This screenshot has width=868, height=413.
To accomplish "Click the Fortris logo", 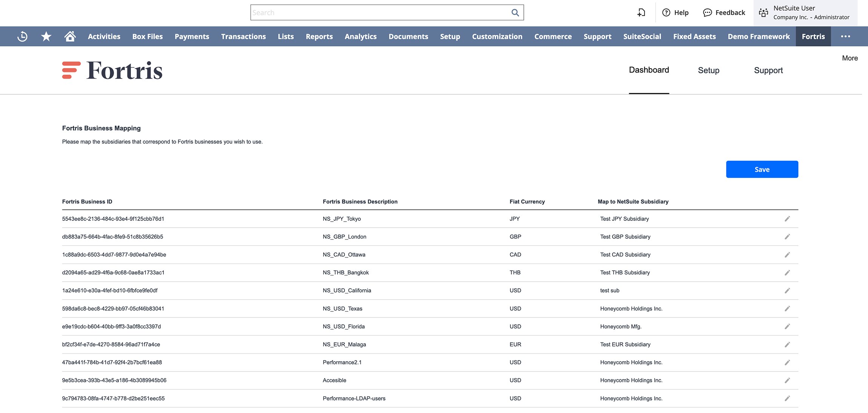I will (112, 71).
